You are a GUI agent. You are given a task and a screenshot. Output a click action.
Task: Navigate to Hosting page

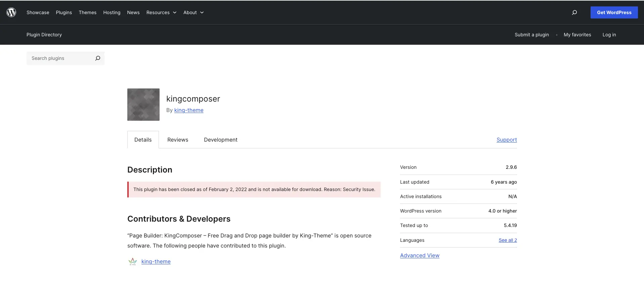(x=112, y=12)
